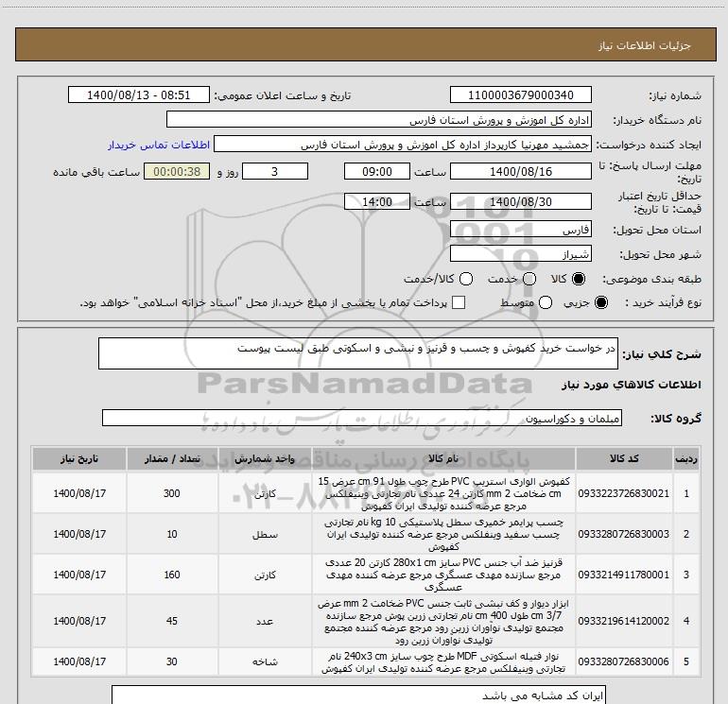This screenshot has width=728, height=704.
Task: Click product code 0933223726830021
Action: click(624, 493)
